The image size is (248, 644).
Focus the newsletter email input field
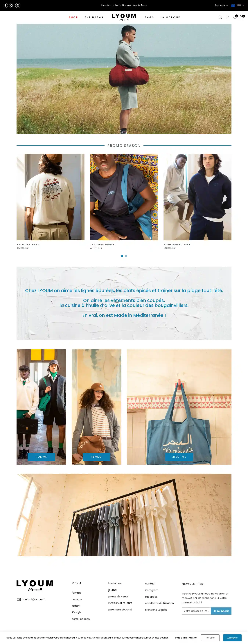[196, 611]
